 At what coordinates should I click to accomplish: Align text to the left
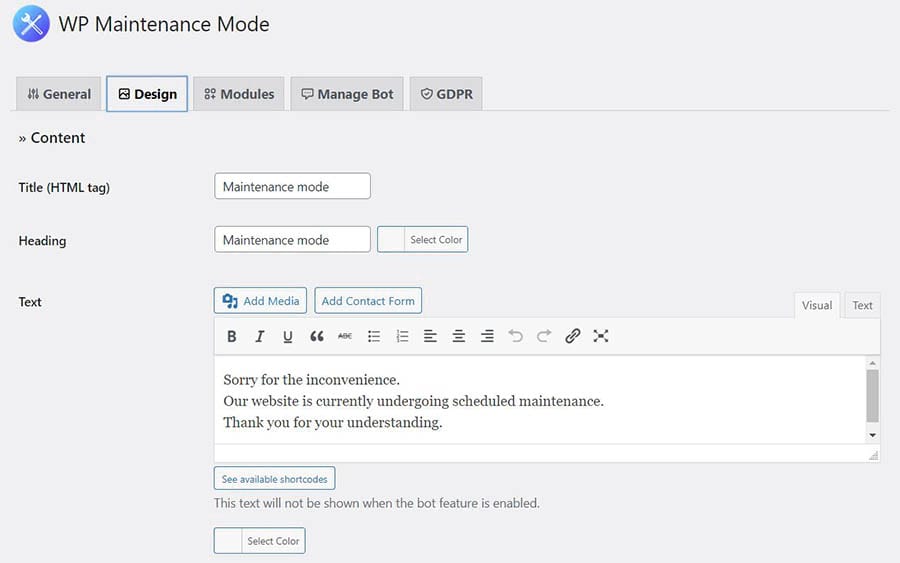pos(430,337)
